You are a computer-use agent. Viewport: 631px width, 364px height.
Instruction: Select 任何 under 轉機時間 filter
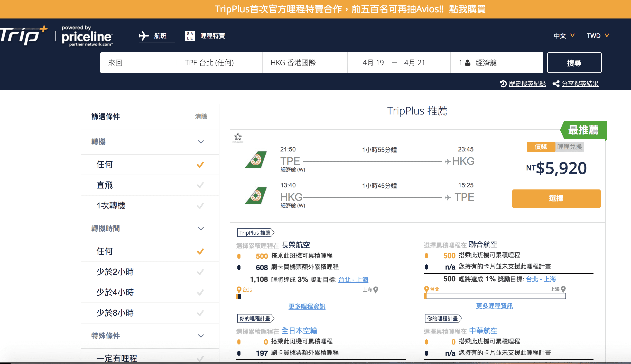(150, 251)
